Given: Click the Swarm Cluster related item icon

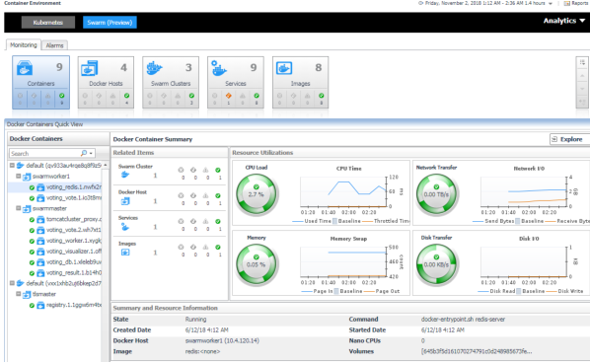Looking at the screenshot, I should [x=125, y=175].
